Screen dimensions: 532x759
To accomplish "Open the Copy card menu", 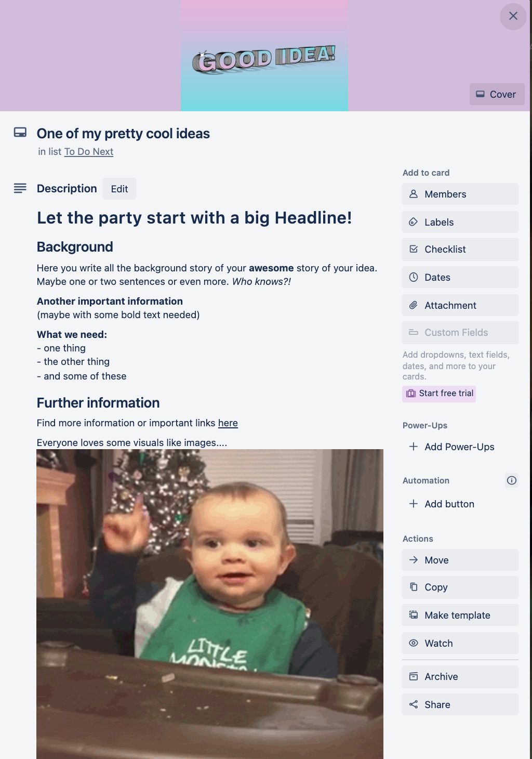I will click(x=460, y=587).
